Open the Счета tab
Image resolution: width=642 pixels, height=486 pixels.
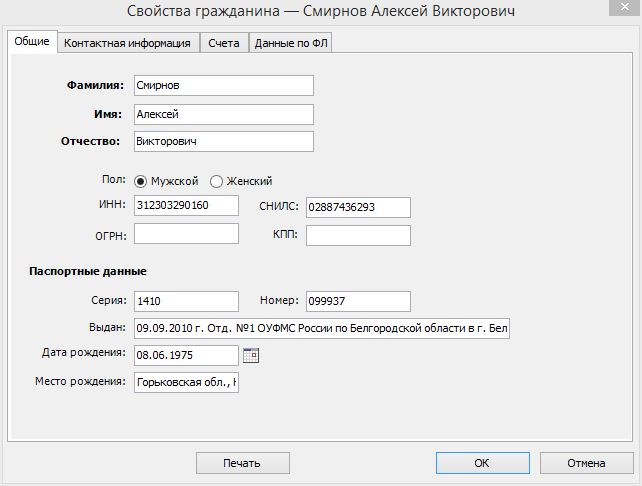[x=224, y=44]
